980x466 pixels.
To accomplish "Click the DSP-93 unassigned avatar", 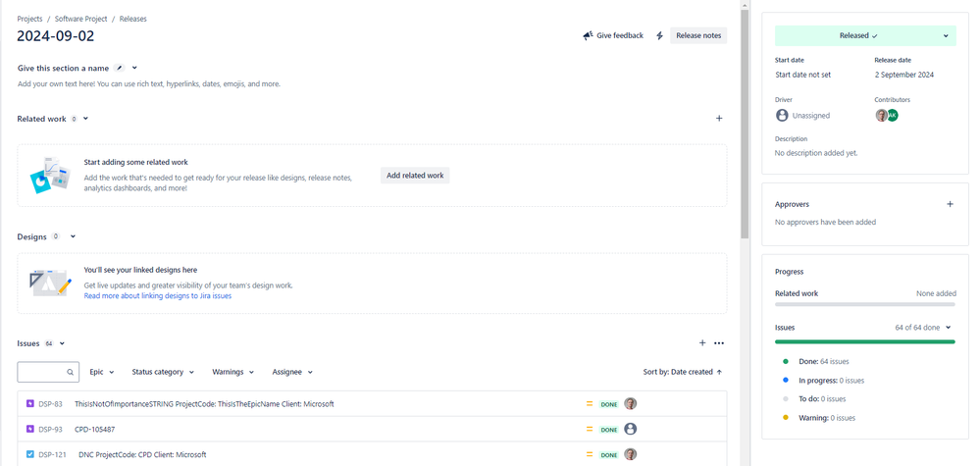I will 630,429.
